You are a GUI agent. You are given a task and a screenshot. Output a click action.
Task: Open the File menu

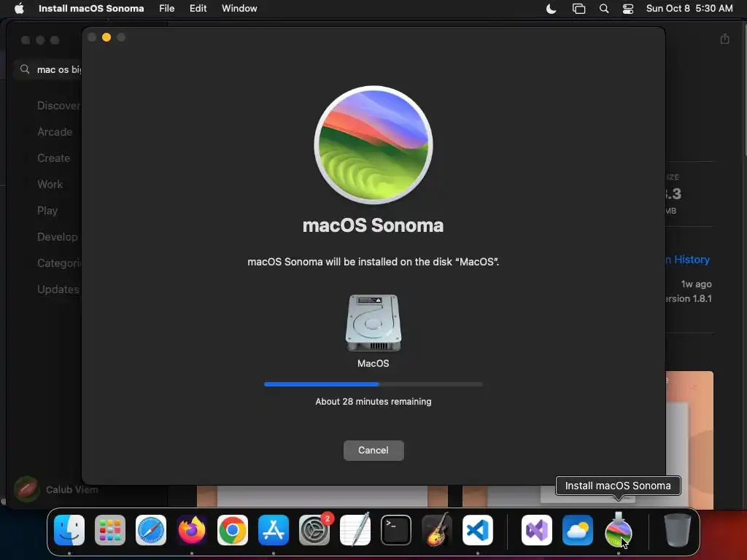(x=166, y=8)
